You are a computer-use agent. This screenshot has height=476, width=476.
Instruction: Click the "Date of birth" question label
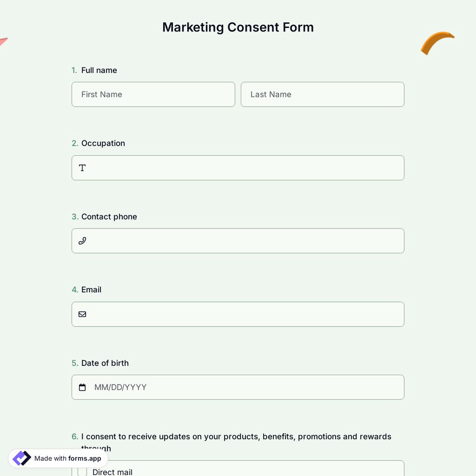tap(105, 362)
